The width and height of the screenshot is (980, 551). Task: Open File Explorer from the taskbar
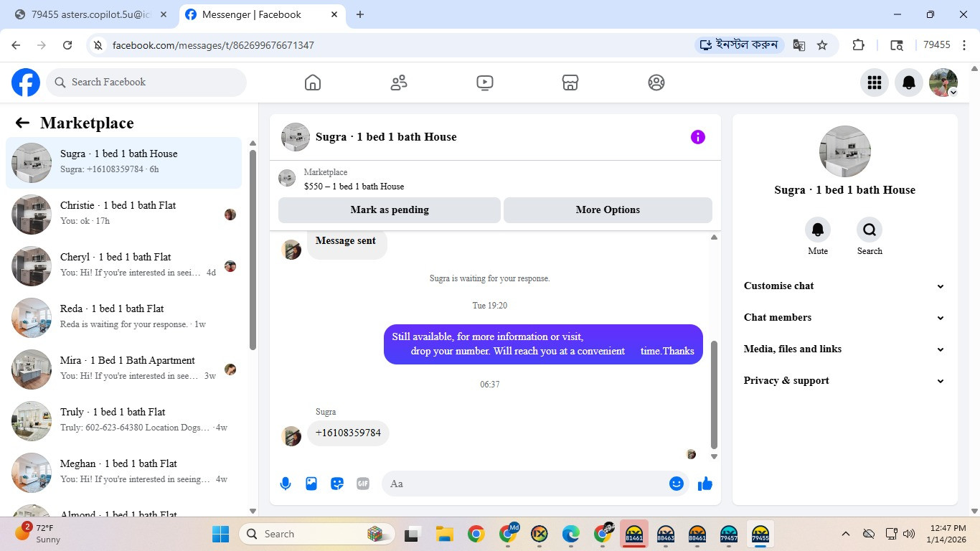click(444, 534)
